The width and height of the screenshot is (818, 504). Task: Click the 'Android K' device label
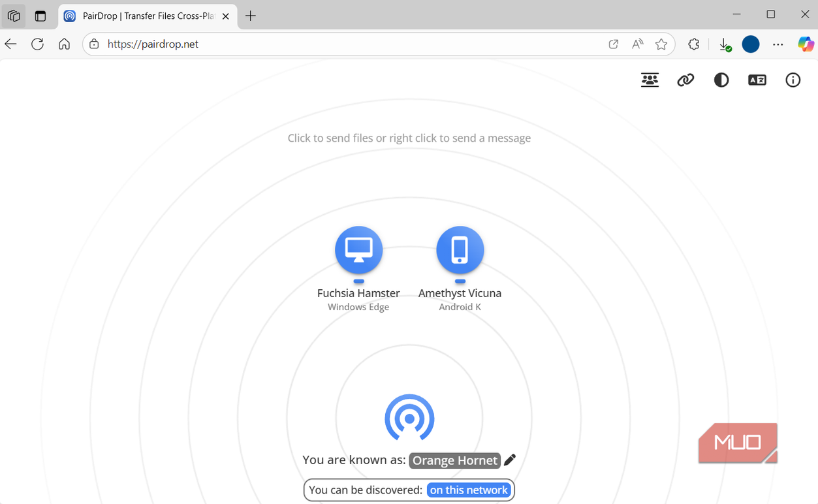point(460,307)
